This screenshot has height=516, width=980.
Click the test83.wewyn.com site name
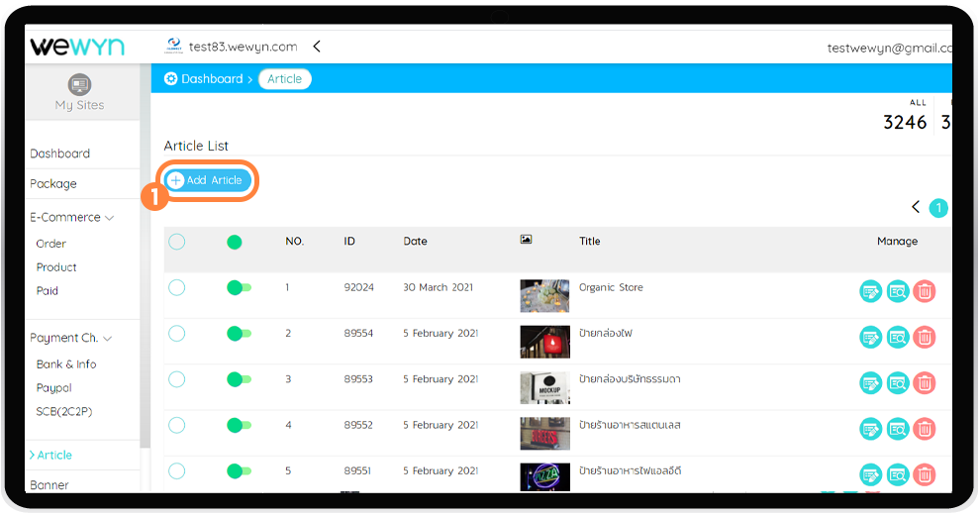[x=244, y=47]
